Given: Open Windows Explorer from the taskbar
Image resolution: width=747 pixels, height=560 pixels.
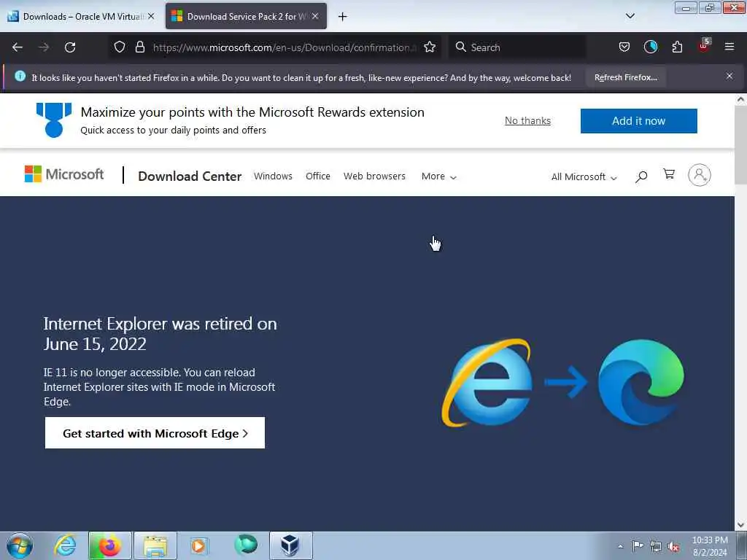Looking at the screenshot, I should point(155,545).
